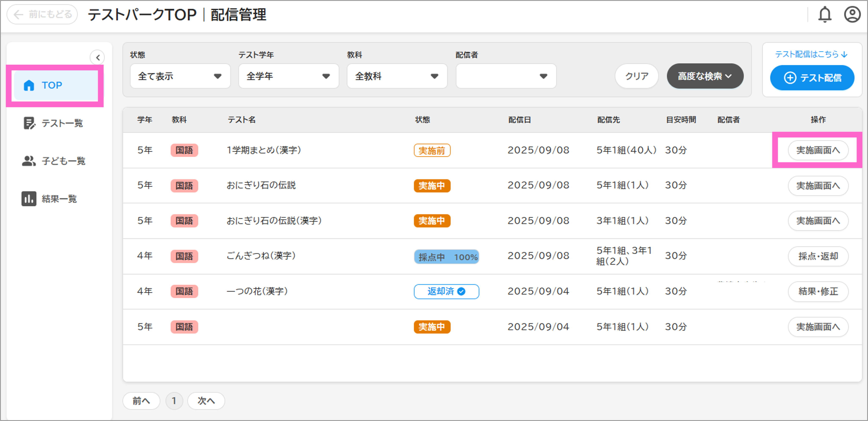Click 結果・修正 for 一つの花(漢字)
Viewport: 868px width, 421px height.
tap(818, 291)
